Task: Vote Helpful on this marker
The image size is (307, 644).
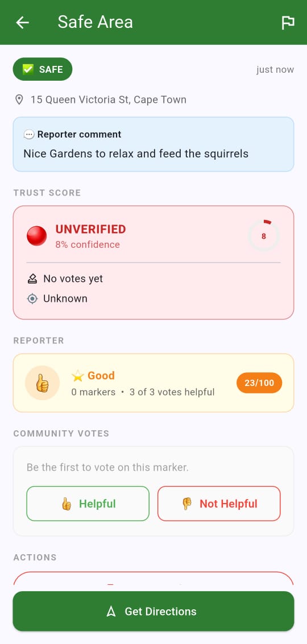Action: click(88, 504)
